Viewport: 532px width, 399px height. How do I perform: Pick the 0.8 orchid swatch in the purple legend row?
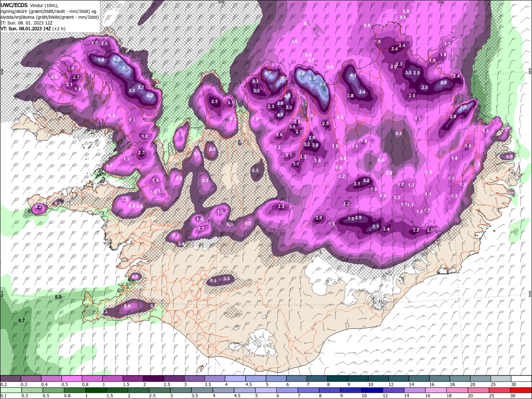(x=92, y=379)
